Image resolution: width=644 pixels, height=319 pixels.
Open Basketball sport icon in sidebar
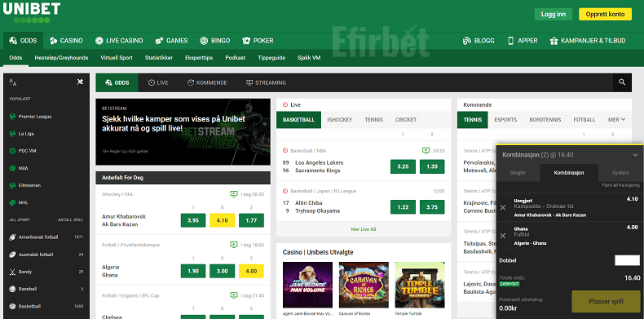click(12, 306)
